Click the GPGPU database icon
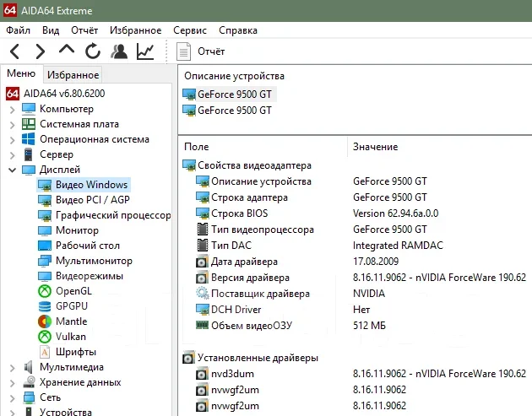This screenshot has height=416, width=532. (x=45, y=306)
